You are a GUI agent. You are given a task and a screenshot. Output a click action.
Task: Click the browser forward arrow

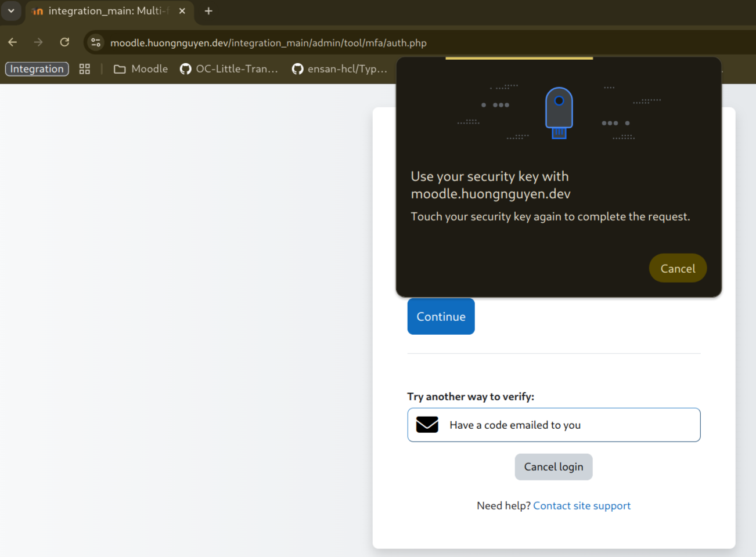tap(38, 42)
